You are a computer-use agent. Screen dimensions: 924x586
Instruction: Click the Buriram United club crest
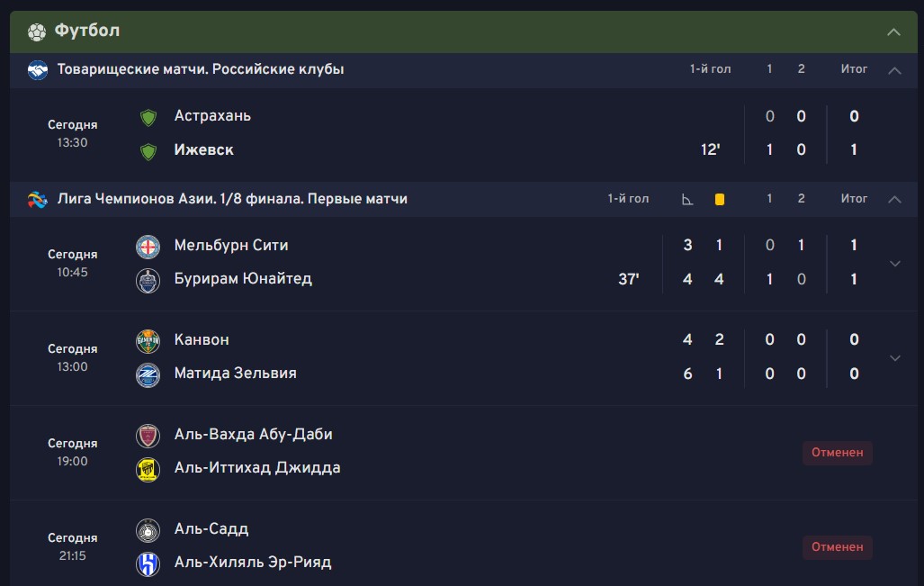(x=148, y=280)
